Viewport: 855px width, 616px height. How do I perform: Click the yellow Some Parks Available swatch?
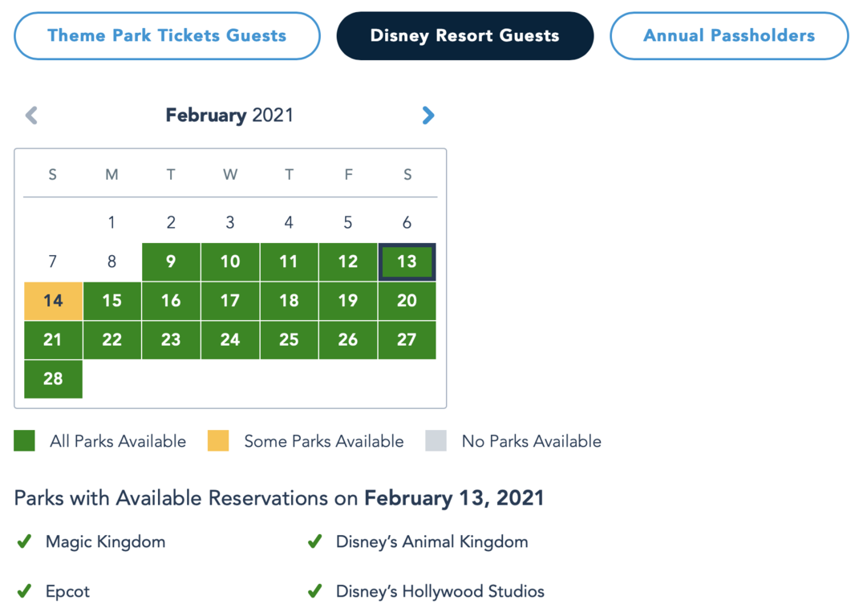coord(218,441)
